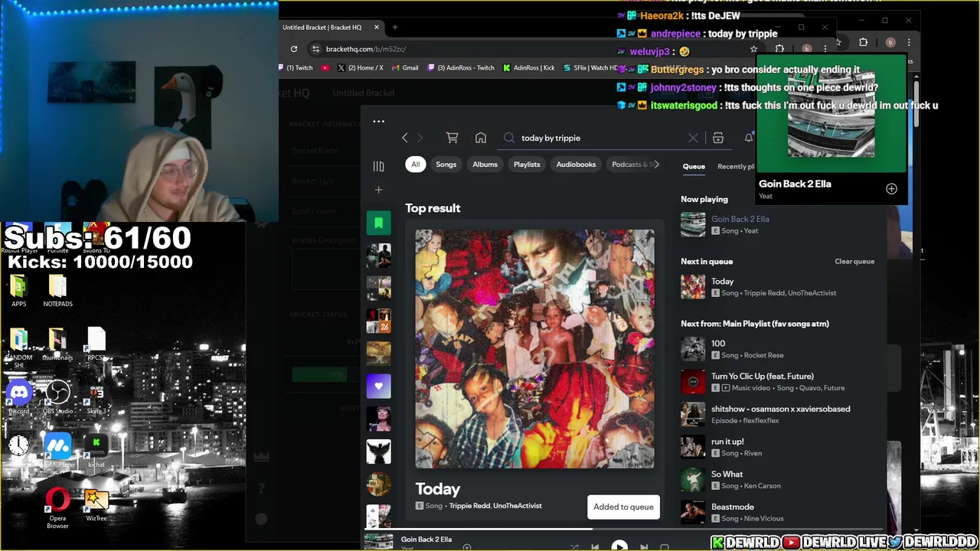Click Clear queue
The width and height of the screenshot is (980, 551).
click(854, 262)
